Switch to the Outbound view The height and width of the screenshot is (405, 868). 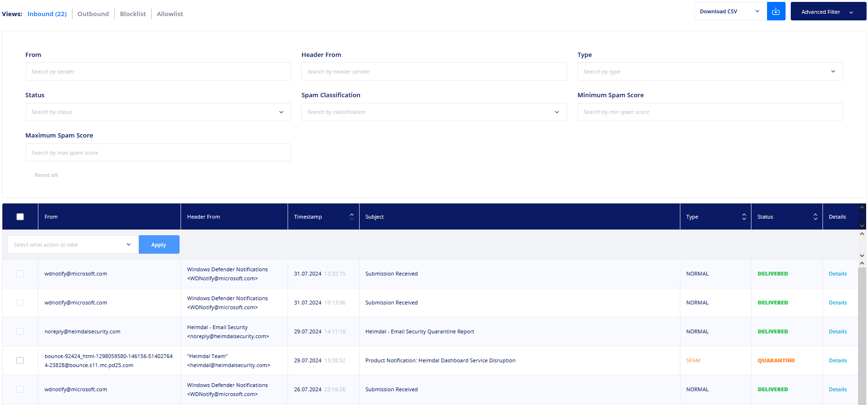(93, 14)
